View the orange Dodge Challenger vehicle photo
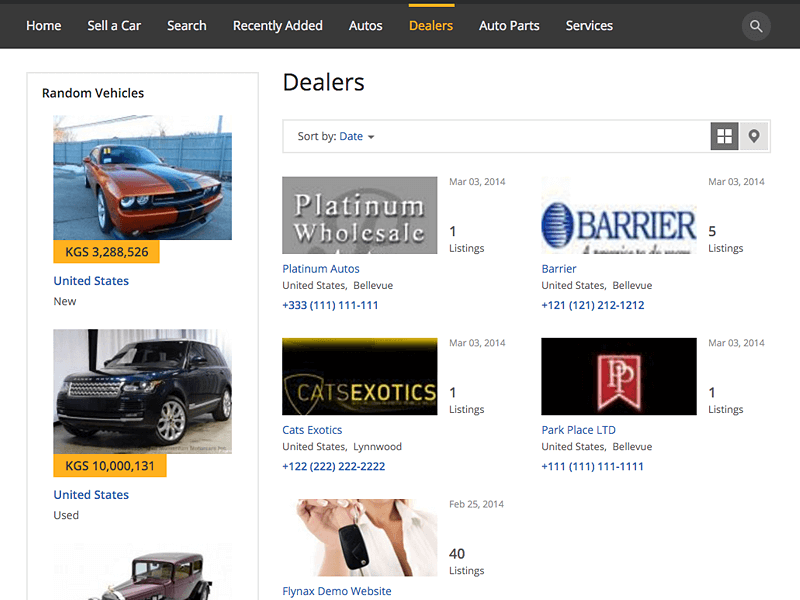The image size is (800, 600). 142,178
